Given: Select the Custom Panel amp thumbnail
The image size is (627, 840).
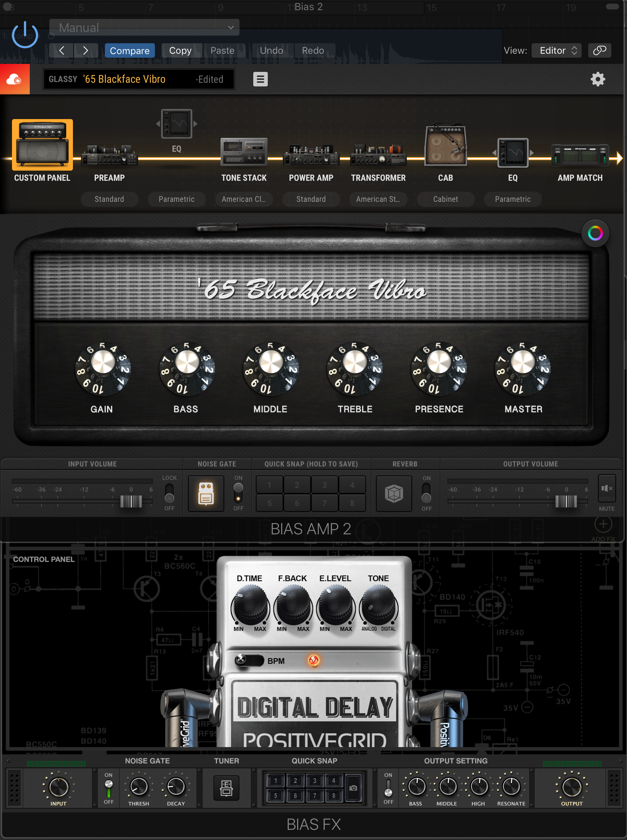Looking at the screenshot, I should click(42, 145).
